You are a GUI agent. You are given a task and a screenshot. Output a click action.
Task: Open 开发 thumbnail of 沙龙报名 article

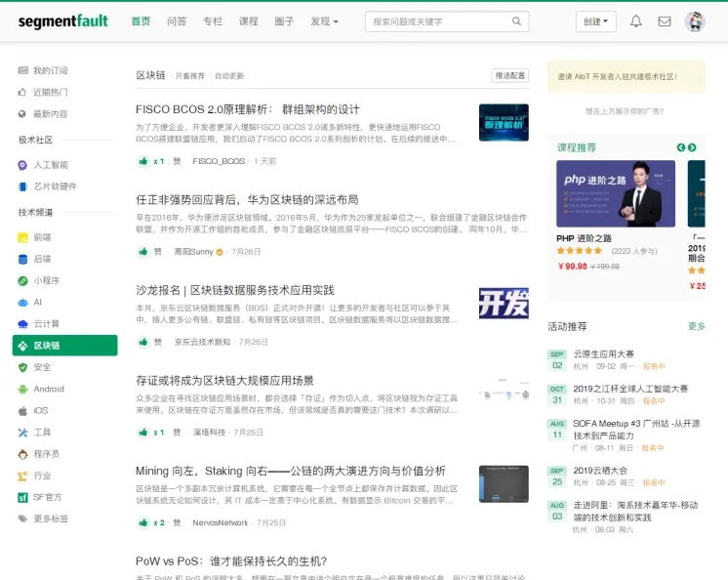tap(504, 304)
